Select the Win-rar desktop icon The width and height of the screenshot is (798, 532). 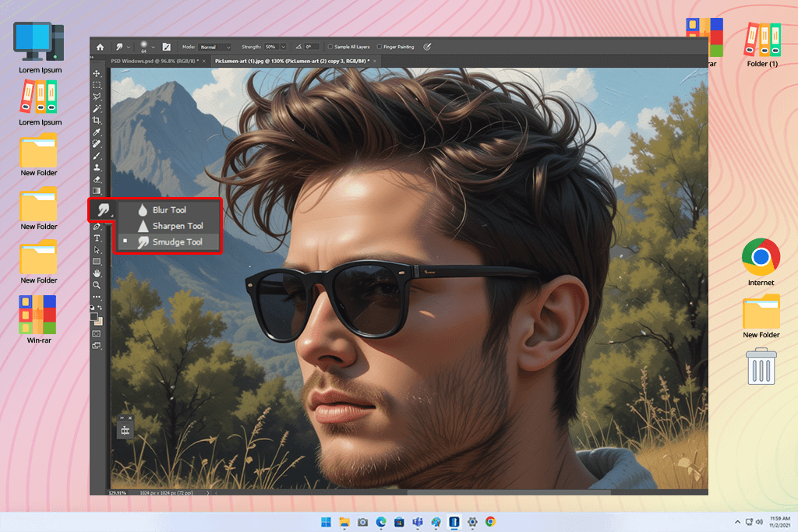coord(38,319)
